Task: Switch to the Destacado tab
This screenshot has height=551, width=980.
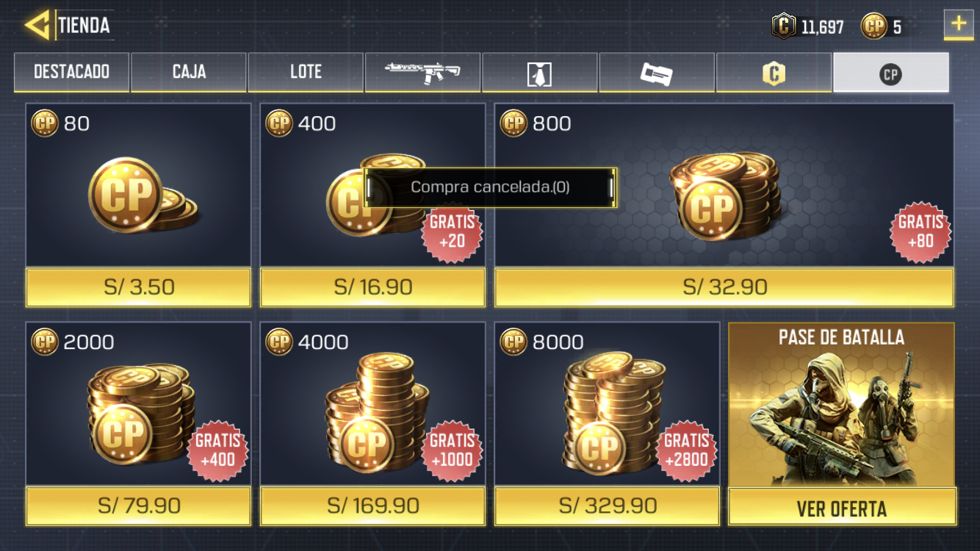Action: [71, 72]
